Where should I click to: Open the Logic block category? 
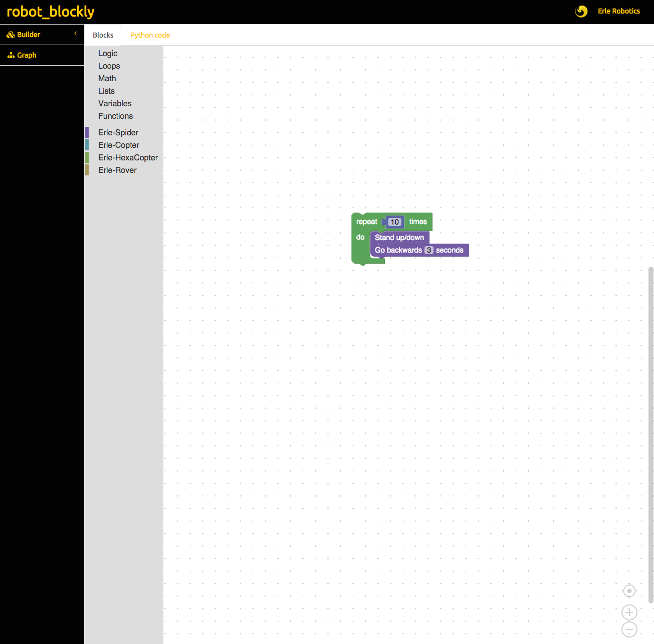124,53
